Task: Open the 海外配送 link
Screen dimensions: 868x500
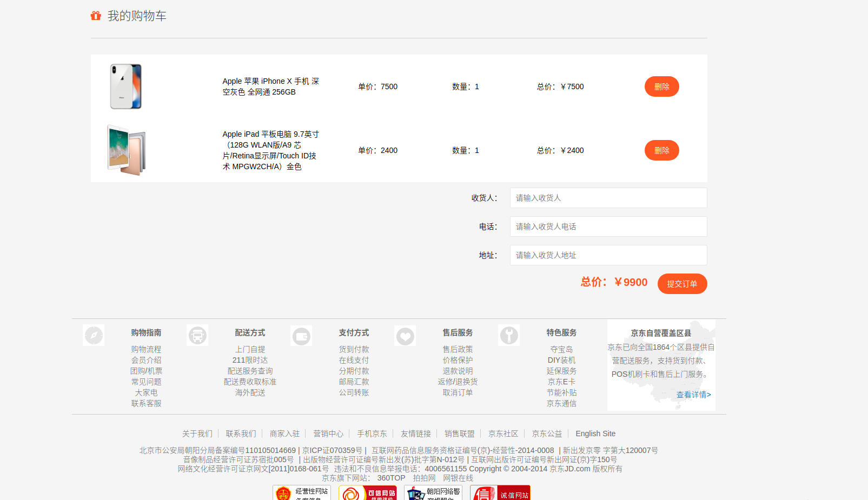Action: tap(250, 392)
